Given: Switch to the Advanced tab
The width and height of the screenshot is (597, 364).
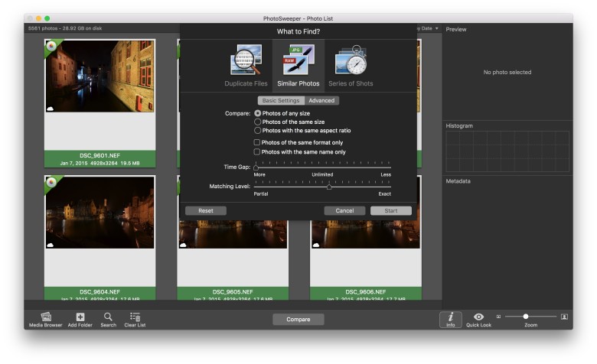Looking at the screenshot, I should 321,100.
